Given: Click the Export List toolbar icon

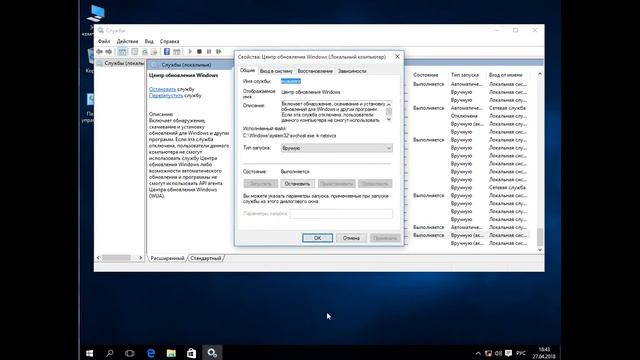Looking at the screenshot, I should click(x=154, y=52).
